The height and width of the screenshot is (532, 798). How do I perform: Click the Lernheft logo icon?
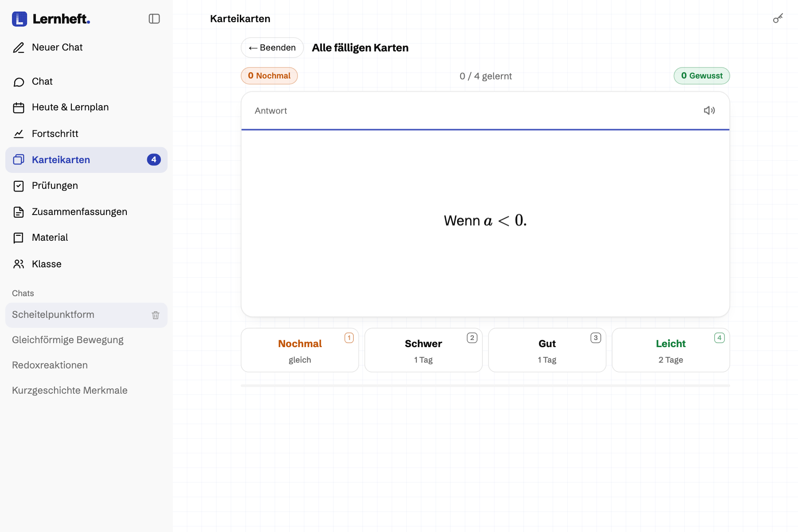pos(20,19)
